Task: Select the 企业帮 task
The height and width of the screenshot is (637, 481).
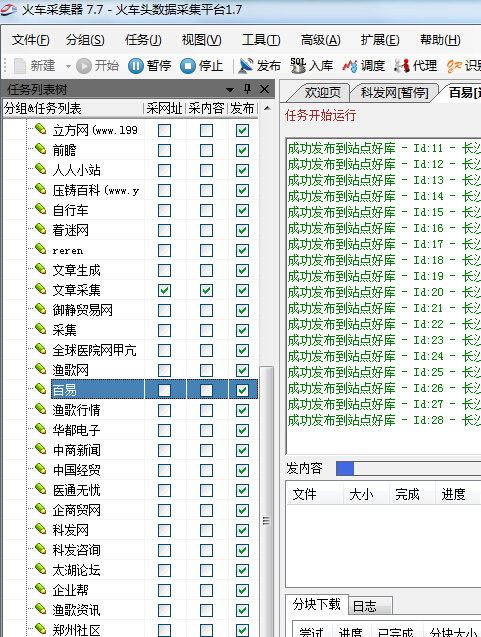Action: pyautogui.click(x=70, y=590)
